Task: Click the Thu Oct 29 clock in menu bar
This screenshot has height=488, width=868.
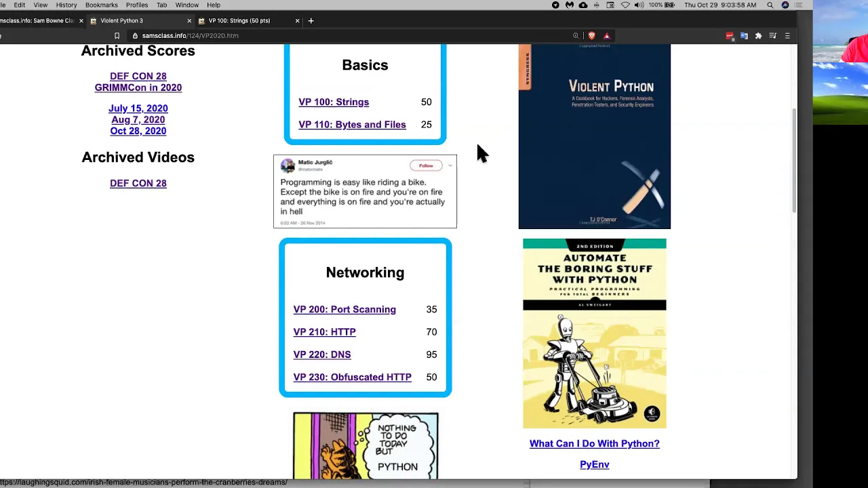Action: [x=720, y=5]
